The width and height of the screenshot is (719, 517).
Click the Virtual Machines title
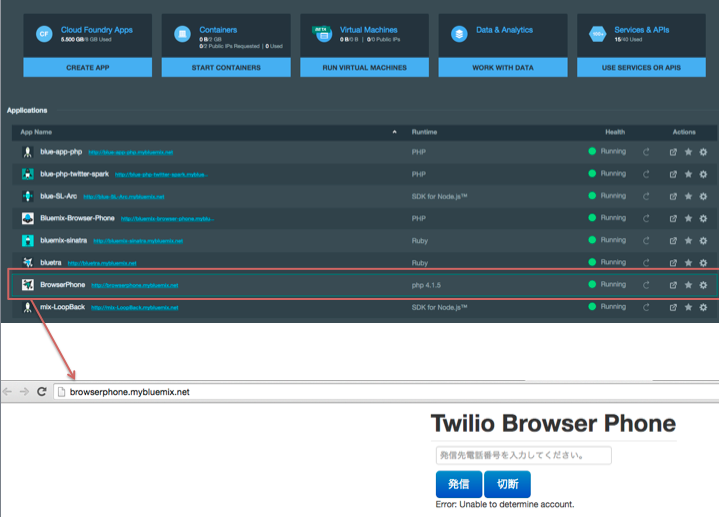pyautogui.click(x=369, y=30)
